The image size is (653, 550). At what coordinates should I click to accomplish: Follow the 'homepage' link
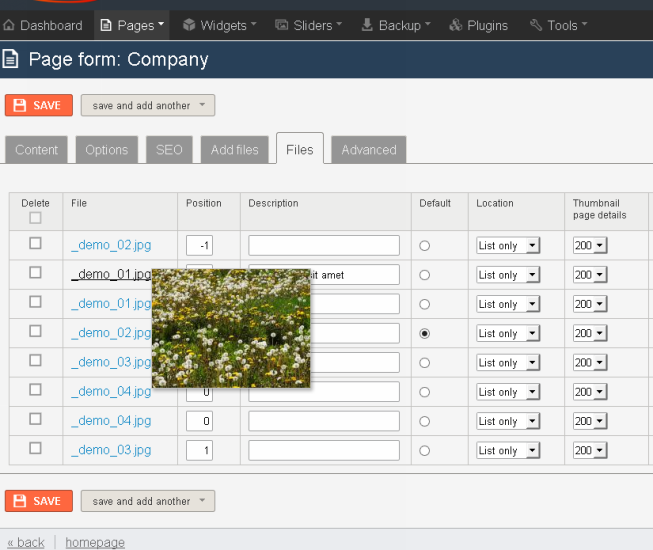95,543
